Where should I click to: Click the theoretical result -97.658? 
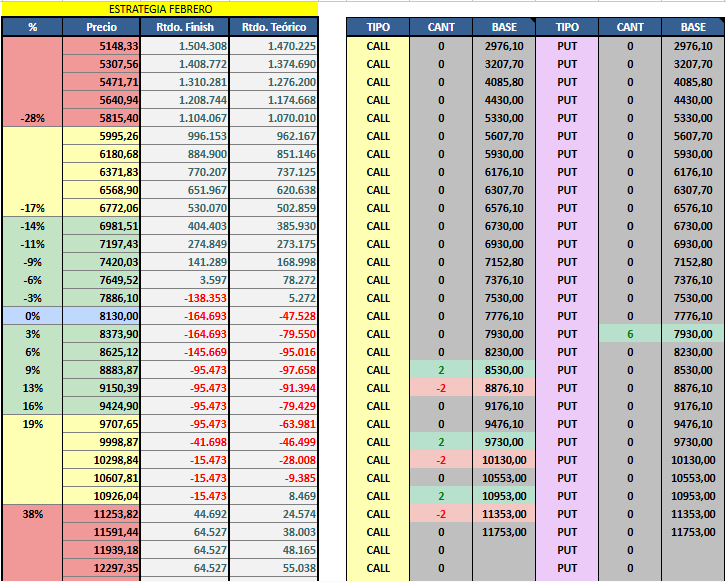274,370
